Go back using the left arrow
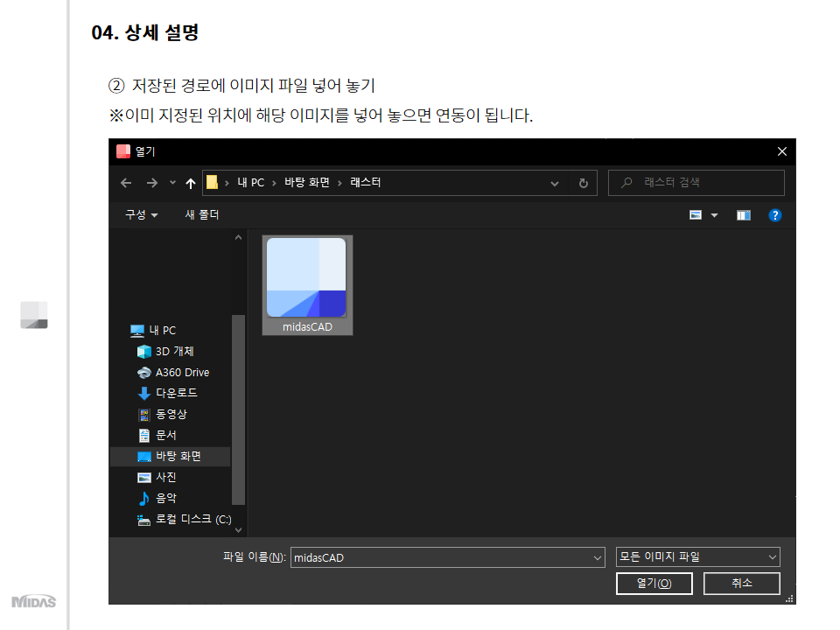This screenshot has width=840, height=630. [x=126, y=183]
